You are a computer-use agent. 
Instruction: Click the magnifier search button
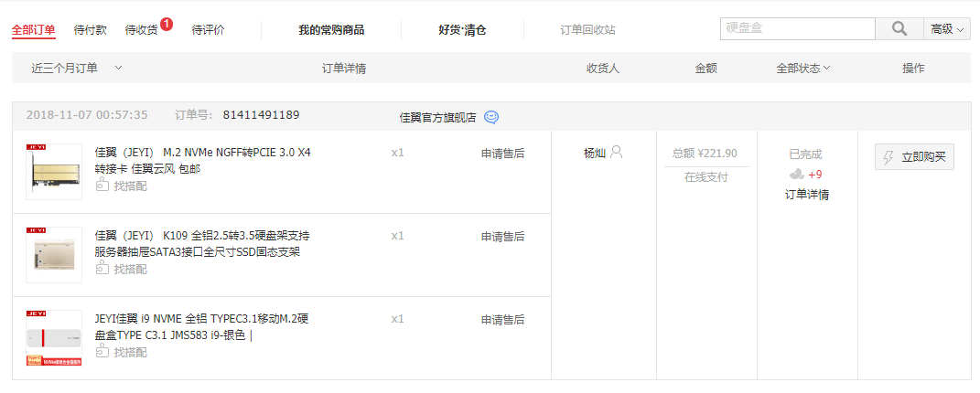(899, 28)
